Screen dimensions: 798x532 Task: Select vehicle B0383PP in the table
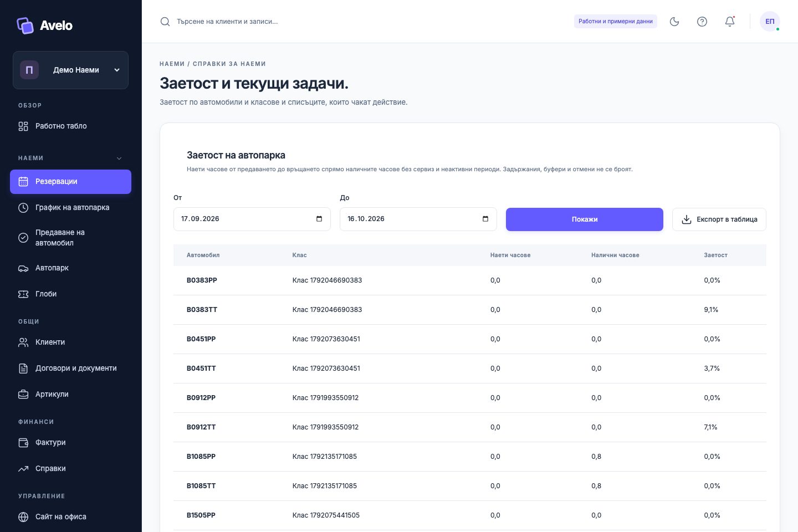point(202,280)
